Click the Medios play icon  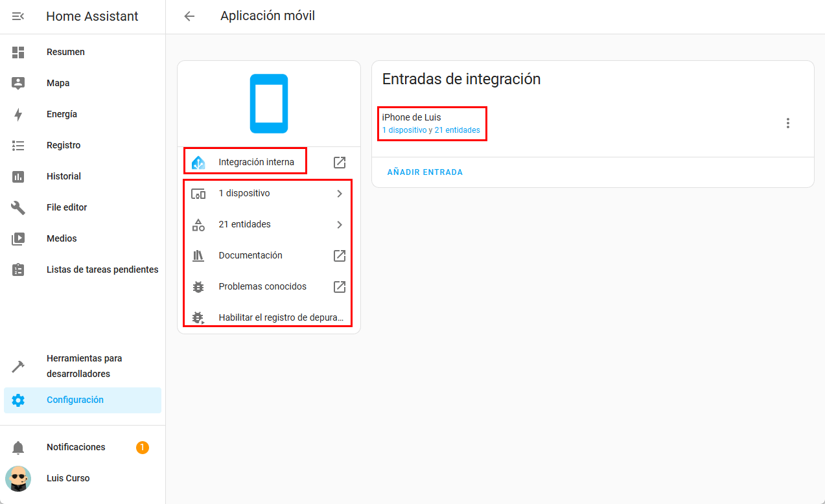tap(18, 239)
